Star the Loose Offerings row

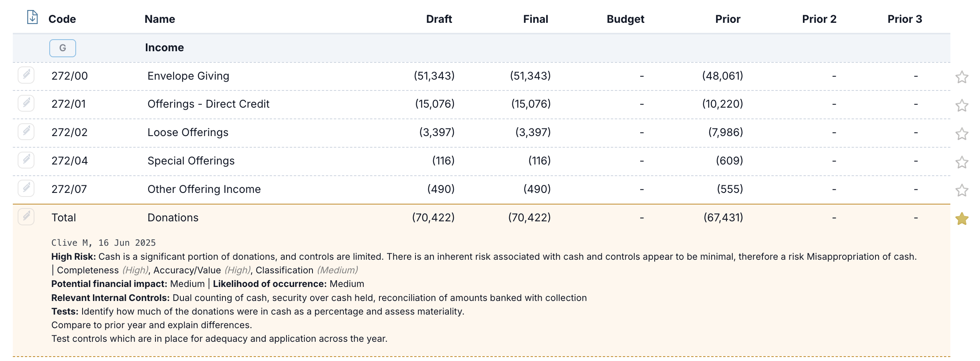click(x=962, y=134)
